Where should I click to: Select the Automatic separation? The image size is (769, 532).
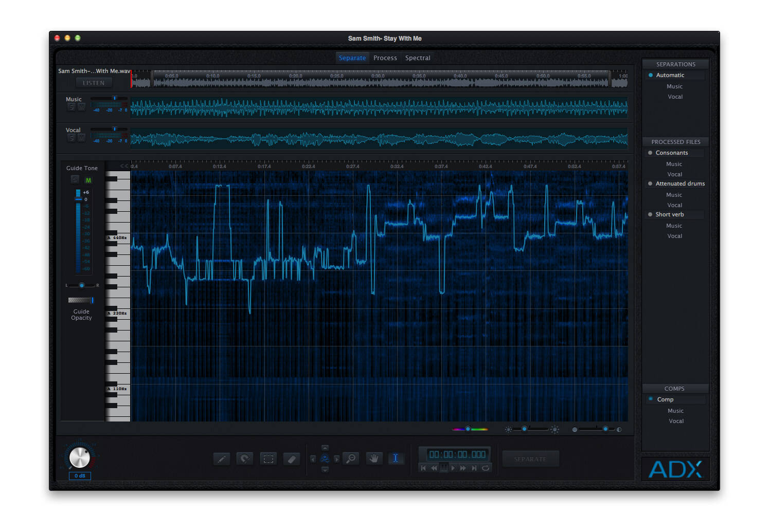click(675, 75)
